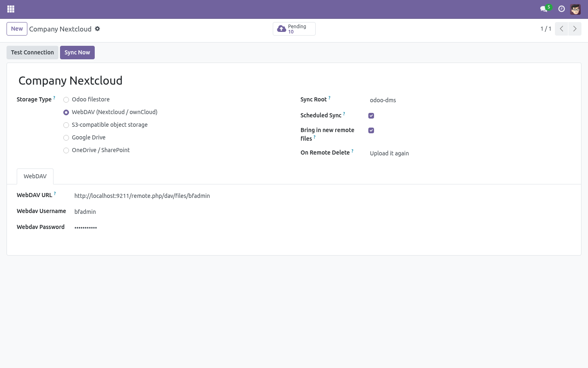Toggle the Scheduled Sync checkbox

[x=371, y=116]
